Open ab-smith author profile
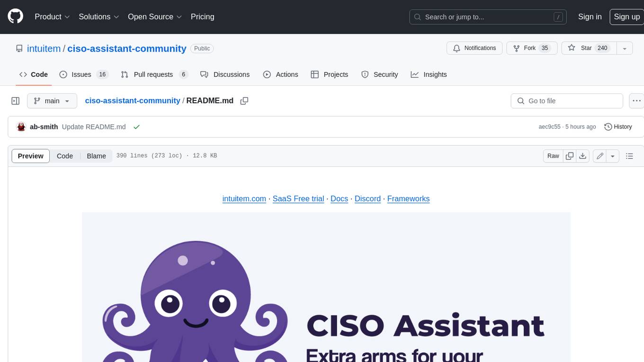 [x=44, y=127]
